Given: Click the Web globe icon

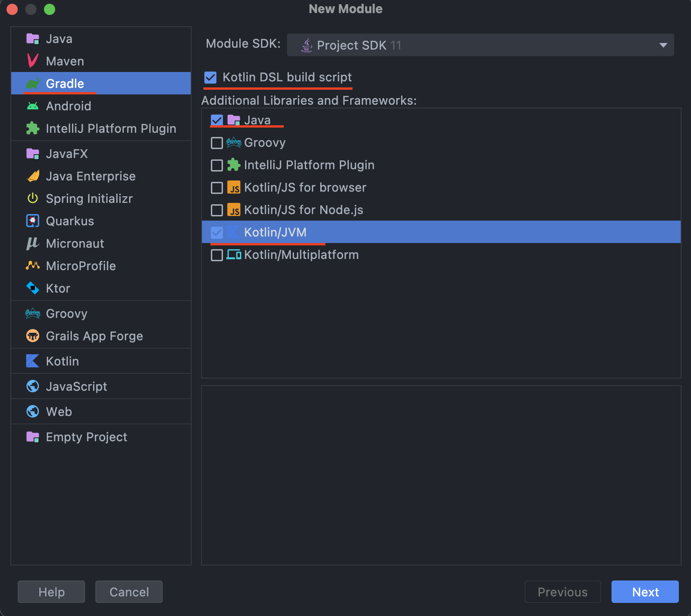Looking at the screenshot, I should [33, 412].
